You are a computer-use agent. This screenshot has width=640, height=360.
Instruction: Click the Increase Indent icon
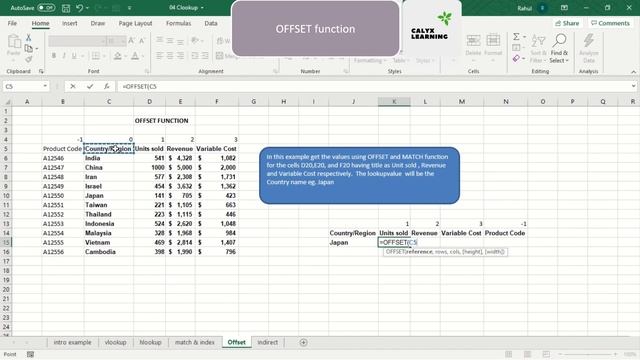[x=205, y=56]
